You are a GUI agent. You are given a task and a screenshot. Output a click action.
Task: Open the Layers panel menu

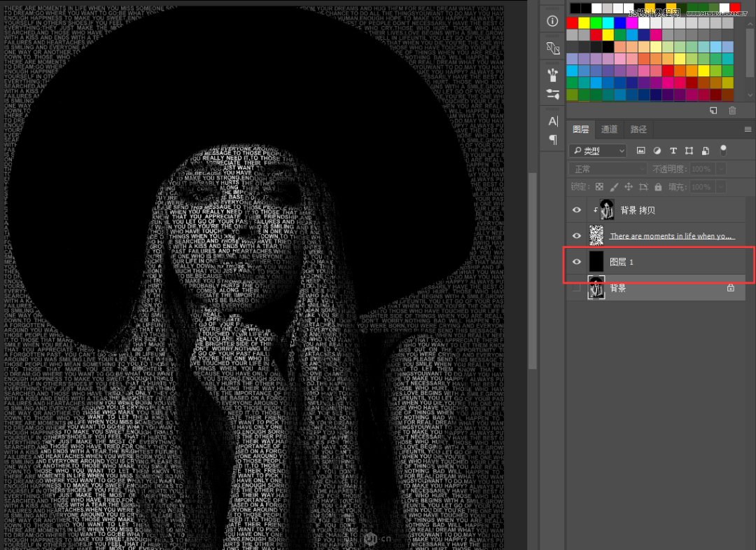click(x=748, y=129)
